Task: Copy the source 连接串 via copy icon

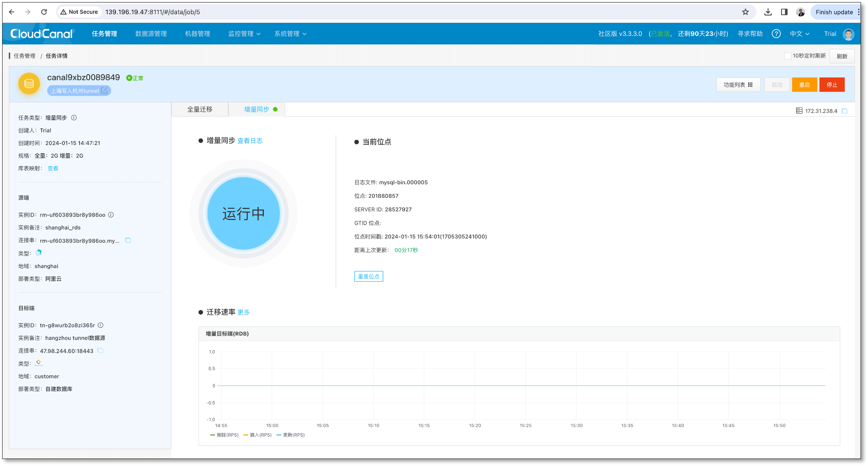Action: point(128,240)
